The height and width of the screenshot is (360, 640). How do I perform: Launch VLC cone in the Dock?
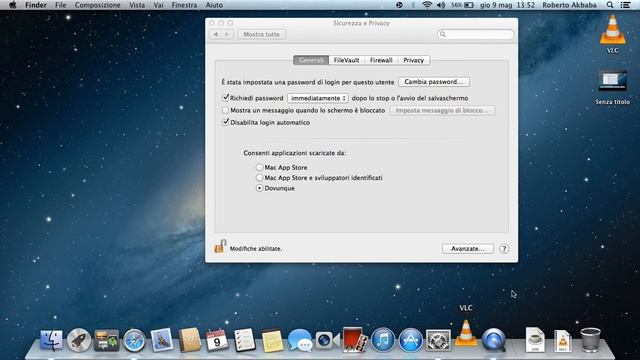tap(466, 334)
